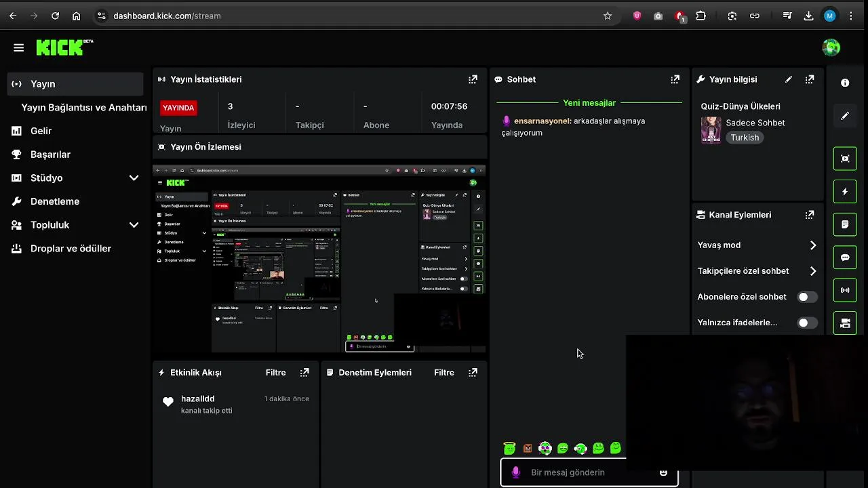The image size is (868, 488).
Task: Toggle the chat bubble widget icon
Action: pyautogui.click(x=845, y=258)
